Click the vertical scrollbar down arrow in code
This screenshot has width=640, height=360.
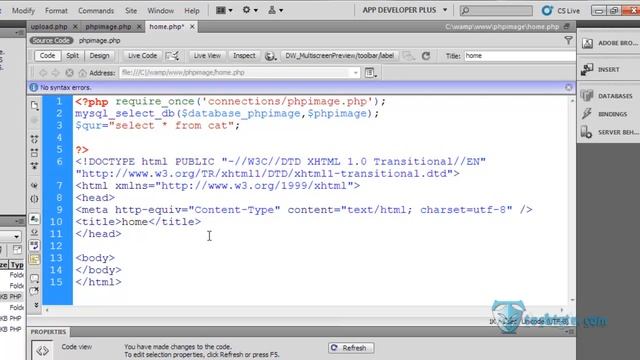pyautogui.click(x=572, y=300)
